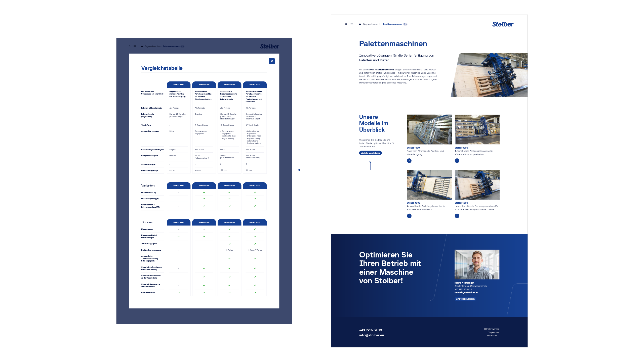Click the Automatisierungsgrad row label
The height and width of the screenshot is (362, 644).
(150, 131)
